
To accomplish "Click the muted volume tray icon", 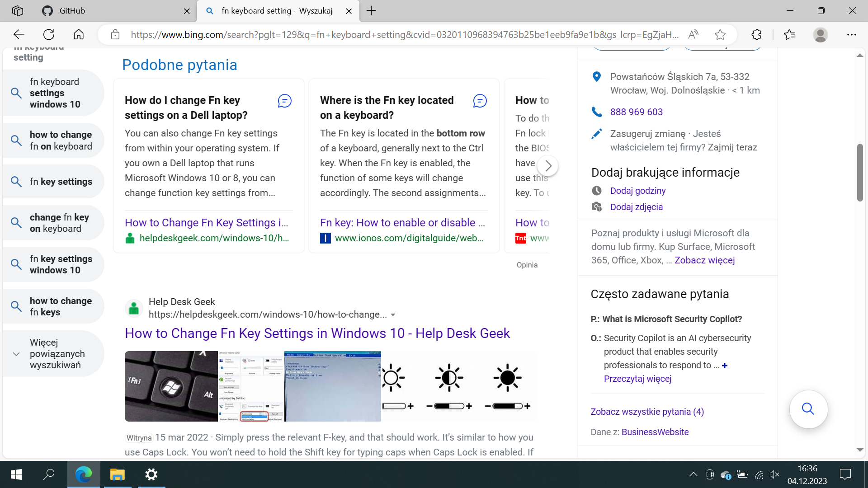I will click(774, 474).
